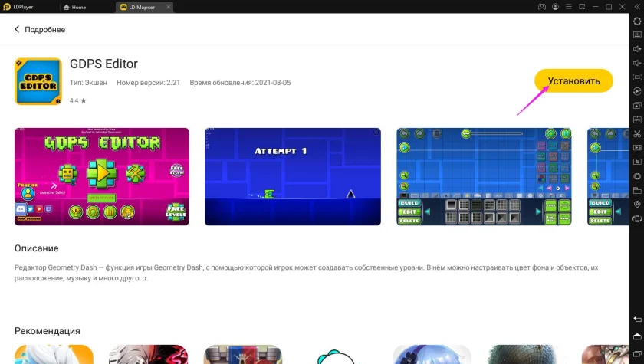This screenshot has width=644, height=364.
Task: Click the Установить install button
Action: tap(573, 80)
